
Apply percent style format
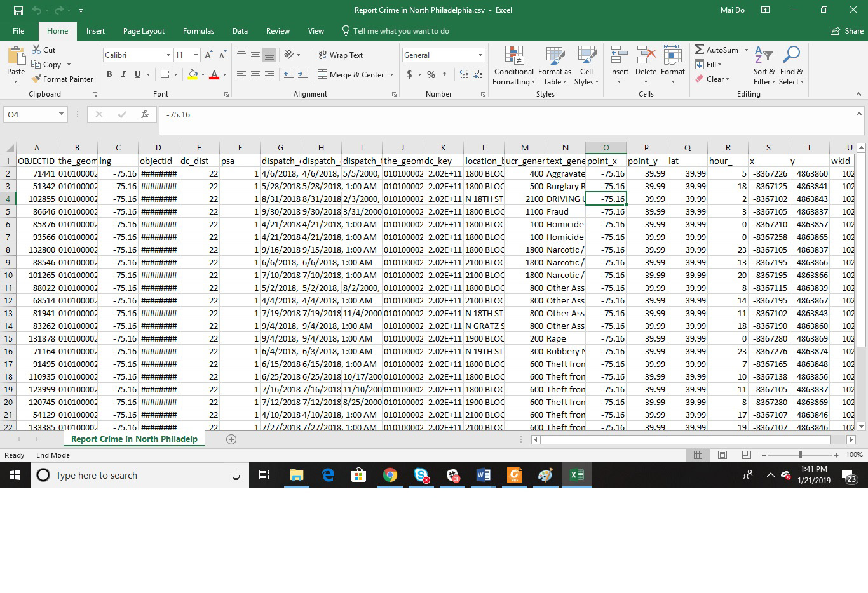tap(431, 74)
